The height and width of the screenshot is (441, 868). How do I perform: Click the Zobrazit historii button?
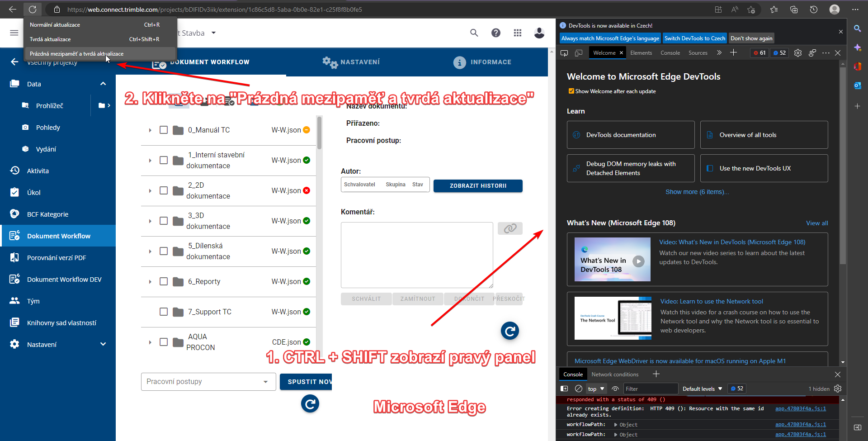[x=478, y=186]
